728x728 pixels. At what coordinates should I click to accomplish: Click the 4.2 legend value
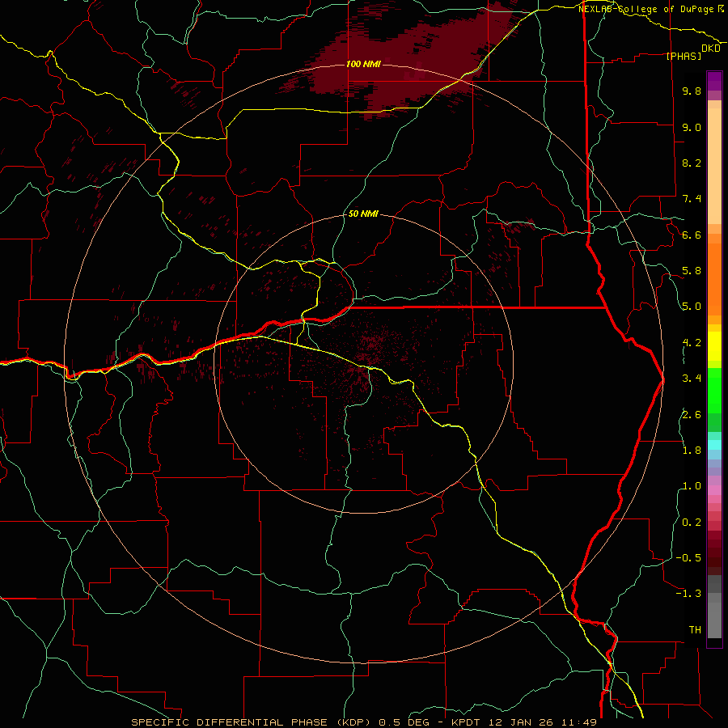click(x=692, y=343)
